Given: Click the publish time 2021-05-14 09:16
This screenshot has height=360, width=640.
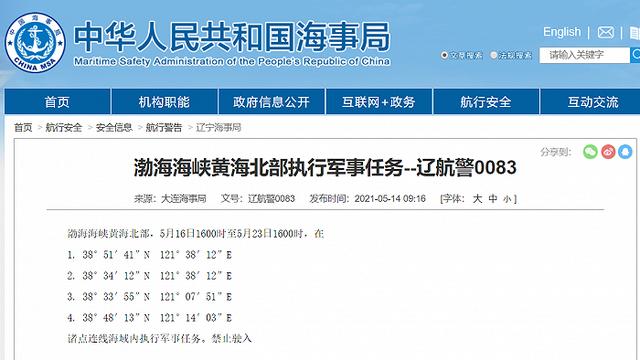Looking at the screenshot, I should 390,199.
